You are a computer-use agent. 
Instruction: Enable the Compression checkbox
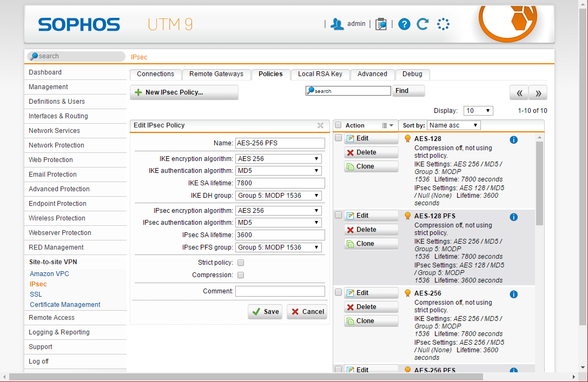[241, 275]
